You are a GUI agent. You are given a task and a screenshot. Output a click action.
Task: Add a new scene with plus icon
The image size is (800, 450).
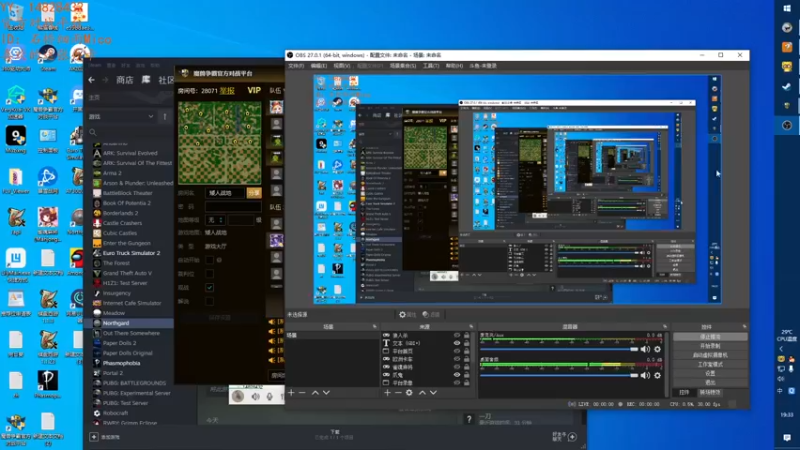point(291,393)
